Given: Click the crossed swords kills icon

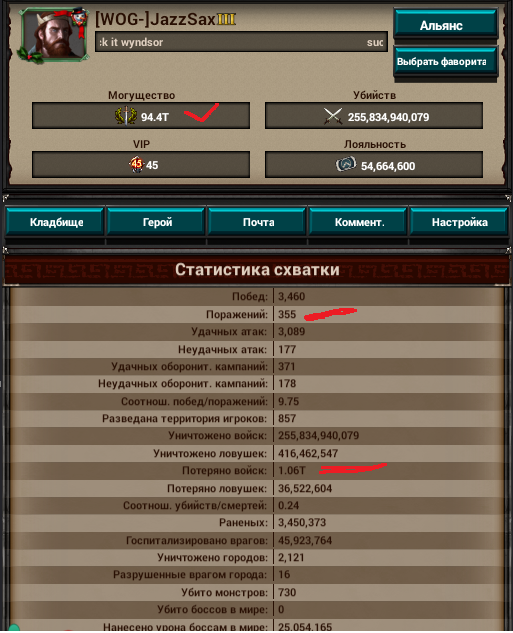Looking at the screenshot, I should point(333,116).
